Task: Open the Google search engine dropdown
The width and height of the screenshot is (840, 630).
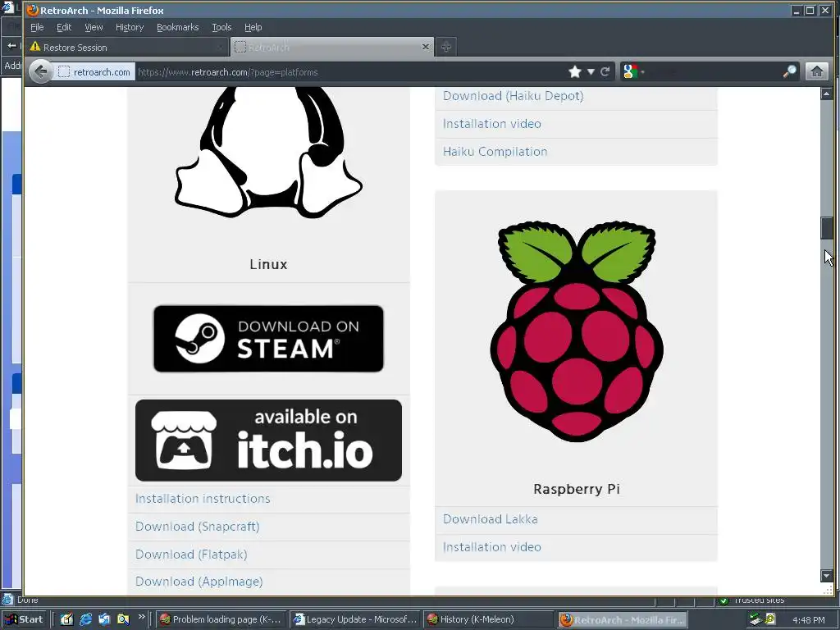Action: (633, 72)
